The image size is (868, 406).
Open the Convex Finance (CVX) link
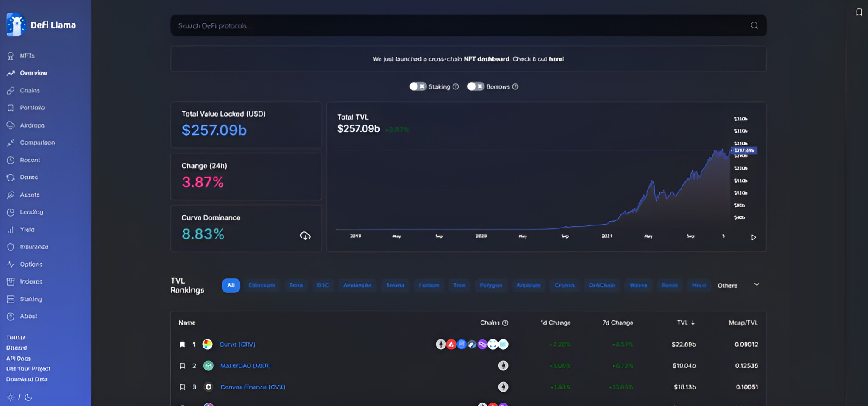[x=253, y=387]
